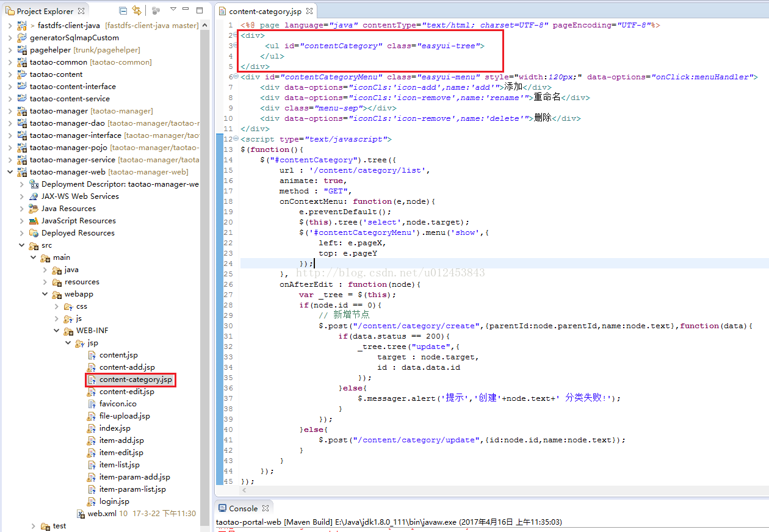Viewport: 769px width, 532px height.
Task: Collapse the jsp folder
Action: pyautogui.click(x=68, y=342)
